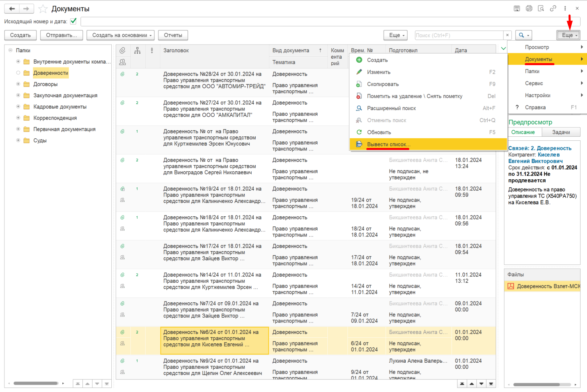This screenshot has height=392, width=587.
Task: Expand the Закупочная документация folder node
Action: click(x=18, y=95)
